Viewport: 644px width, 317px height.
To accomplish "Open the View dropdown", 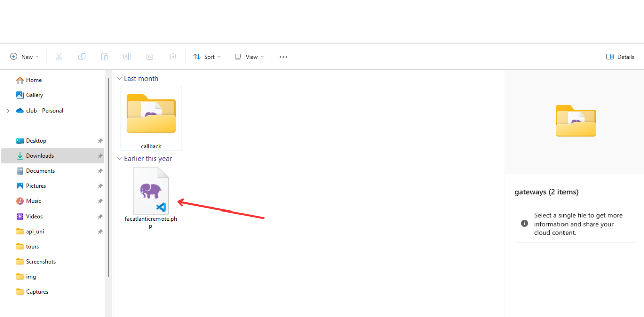I will click(x=249, y=57).
